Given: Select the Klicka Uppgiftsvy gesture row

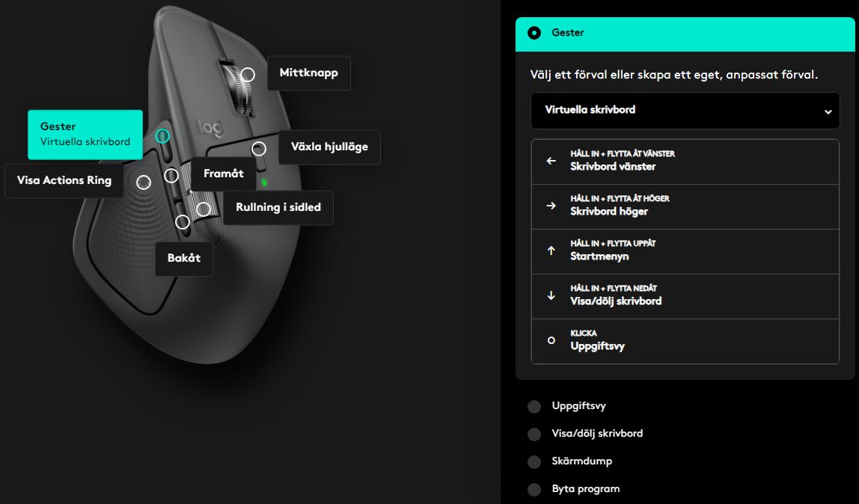Looking at the screenshot, I should pyautogui.click(x=685, y=340).
